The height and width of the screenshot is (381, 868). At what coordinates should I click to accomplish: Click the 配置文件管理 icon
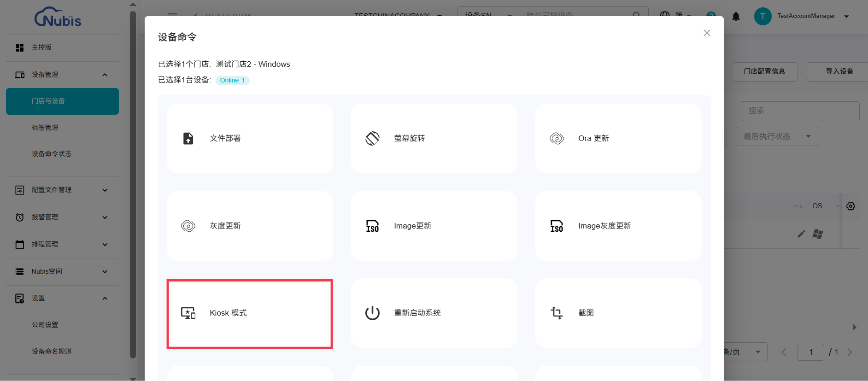click(20, 190)
